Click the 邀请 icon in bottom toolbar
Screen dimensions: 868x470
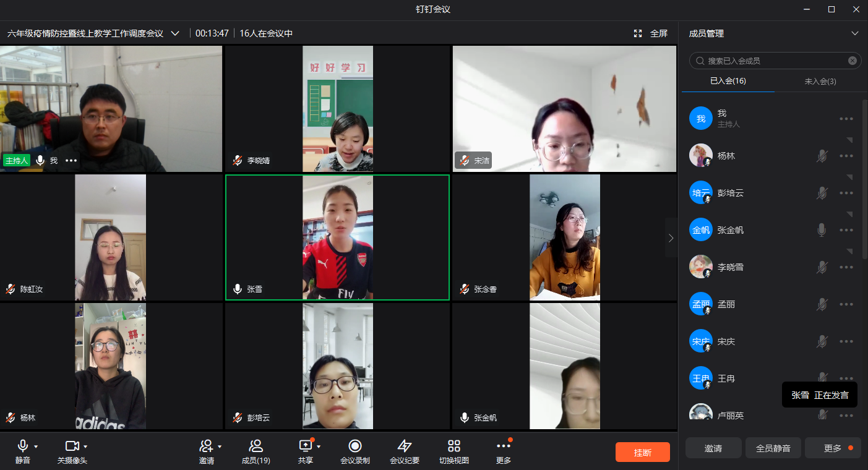click(x=205, y=446)
